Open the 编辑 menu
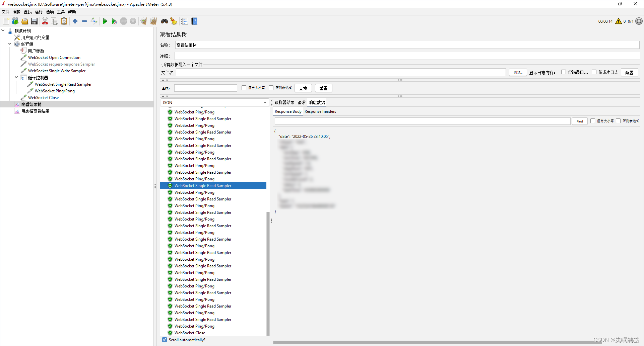This screenshot has width=644, height=346. click(x=17, y=12)
